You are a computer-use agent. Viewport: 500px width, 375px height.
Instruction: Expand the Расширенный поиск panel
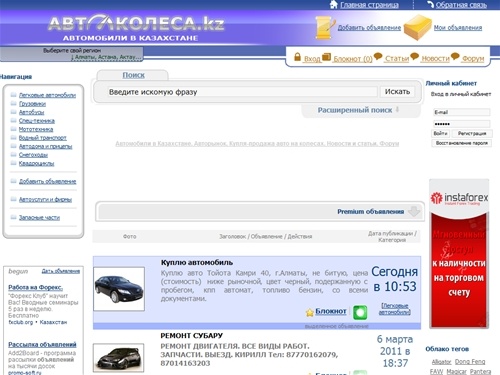point(358,110)
